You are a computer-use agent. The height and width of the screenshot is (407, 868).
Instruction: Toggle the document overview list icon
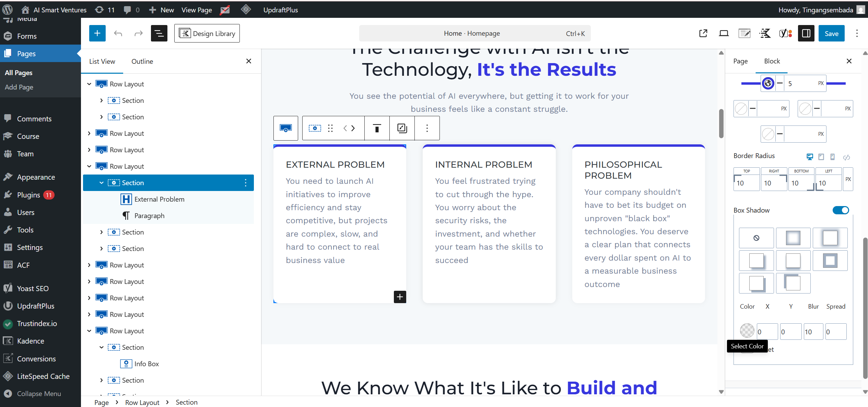click(x=159, y=33)
